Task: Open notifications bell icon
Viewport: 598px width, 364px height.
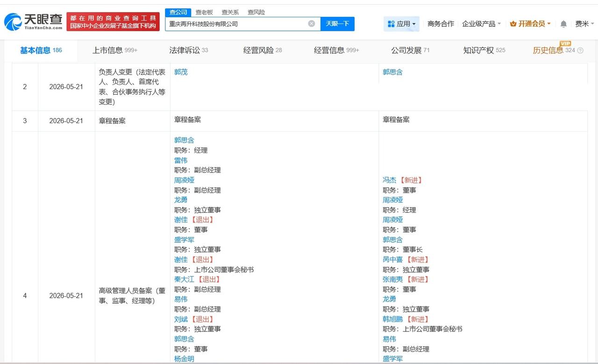Action: pyautogui.click(x=563, y=24)
